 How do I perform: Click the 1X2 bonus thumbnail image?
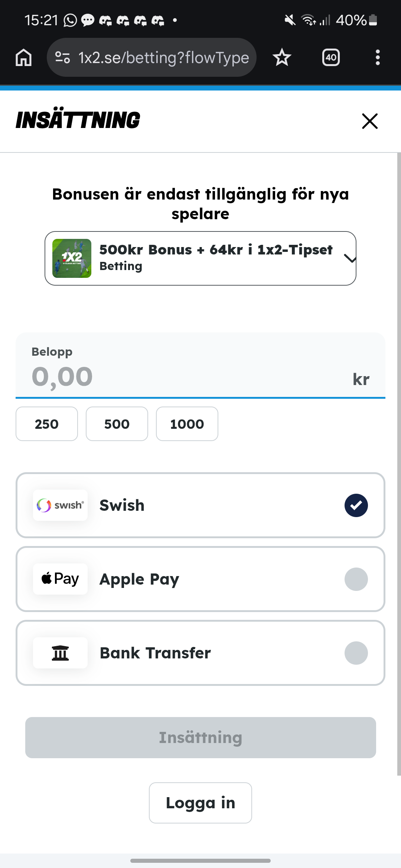point(72,258)
